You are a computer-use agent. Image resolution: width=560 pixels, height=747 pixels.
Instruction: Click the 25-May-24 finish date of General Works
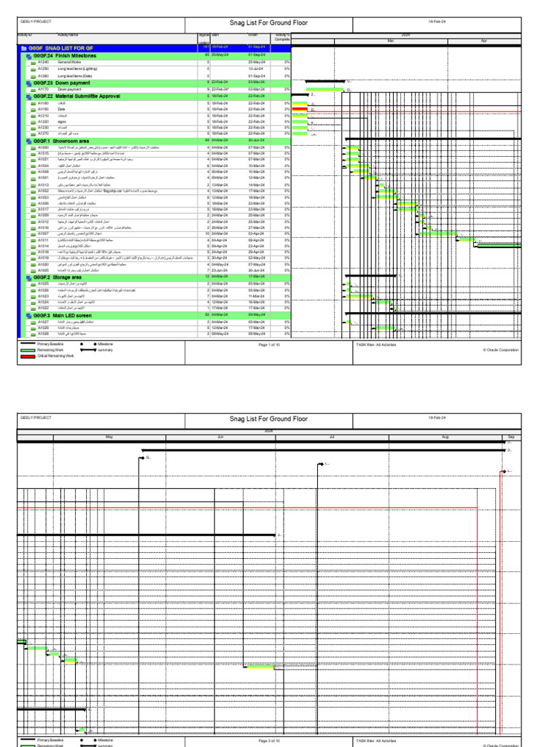257,63
